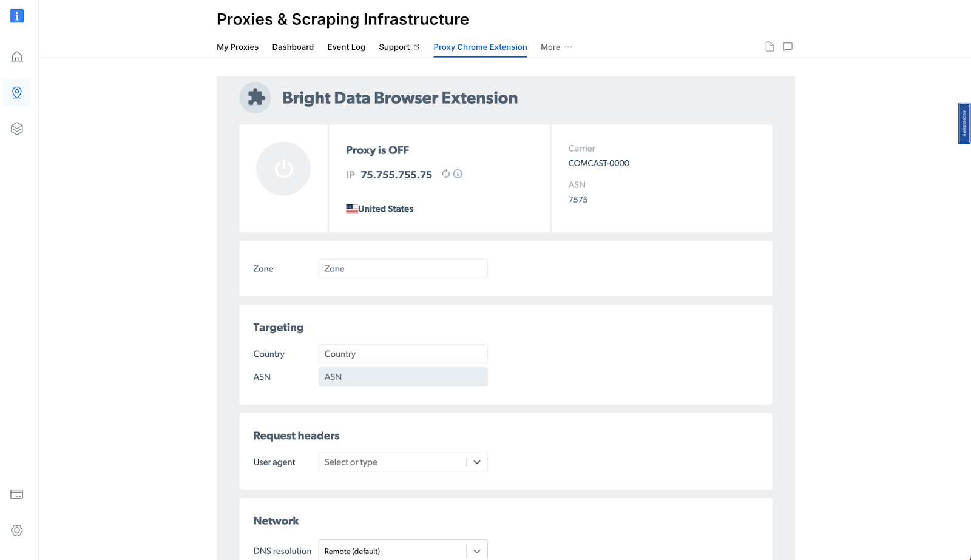Click the Request headers section heading

coord(297,436)
